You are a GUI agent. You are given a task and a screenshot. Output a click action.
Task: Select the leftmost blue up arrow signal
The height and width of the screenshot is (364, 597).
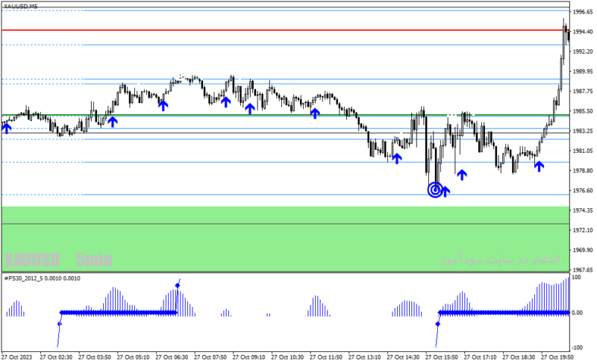7,128
